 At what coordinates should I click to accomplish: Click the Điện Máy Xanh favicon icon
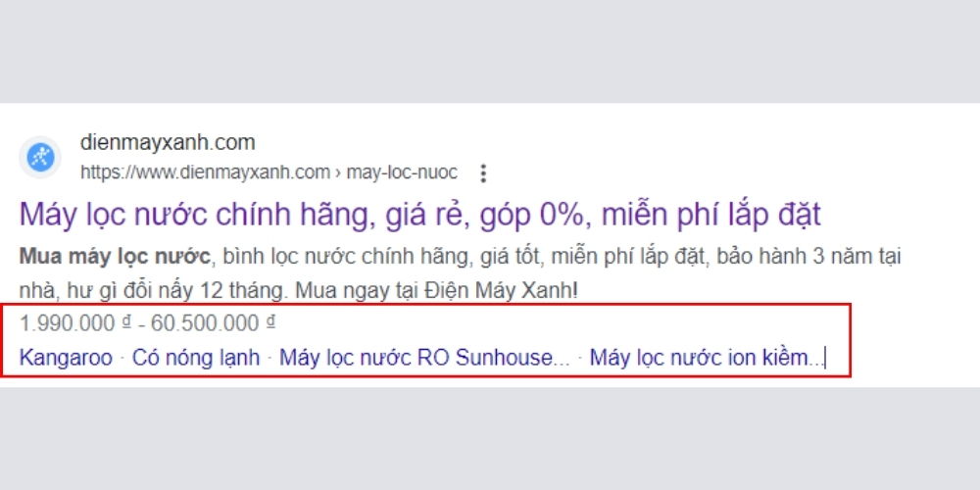[x=41, y=157]
